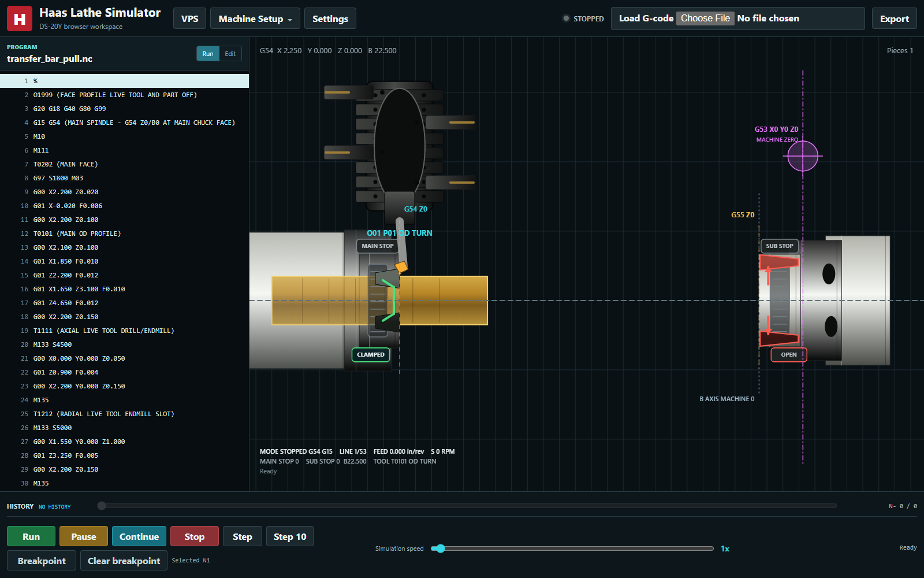Click the history timeline slider handle

coord(102,506)
